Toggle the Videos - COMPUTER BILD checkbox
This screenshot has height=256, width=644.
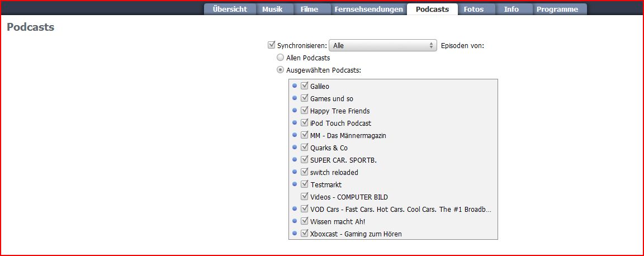304,197
